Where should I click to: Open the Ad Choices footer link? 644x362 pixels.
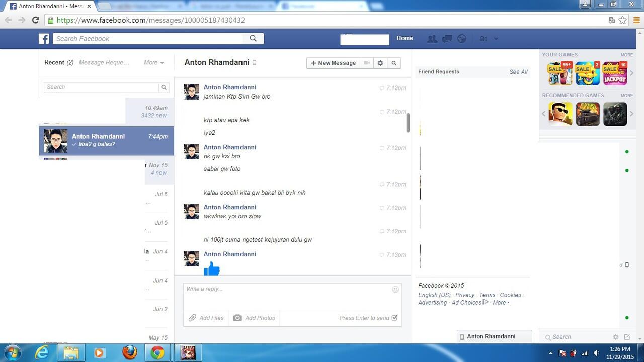coord(470,303)
